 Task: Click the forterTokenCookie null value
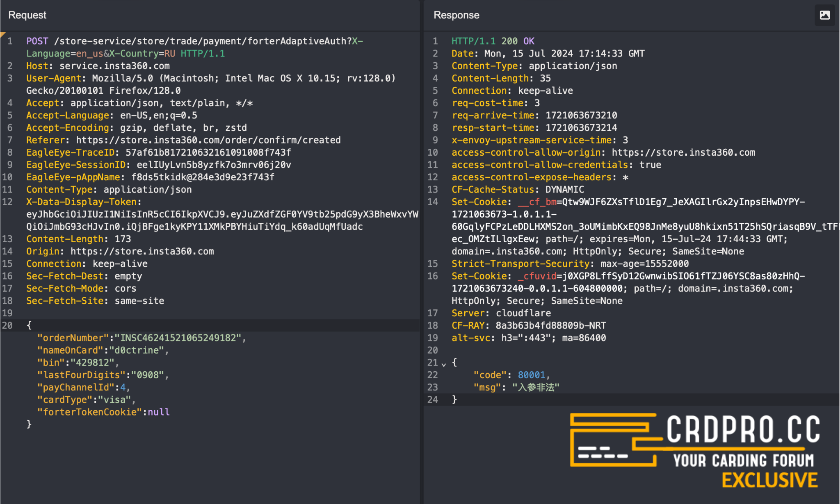pyautogui.click(x=158, y=412)
